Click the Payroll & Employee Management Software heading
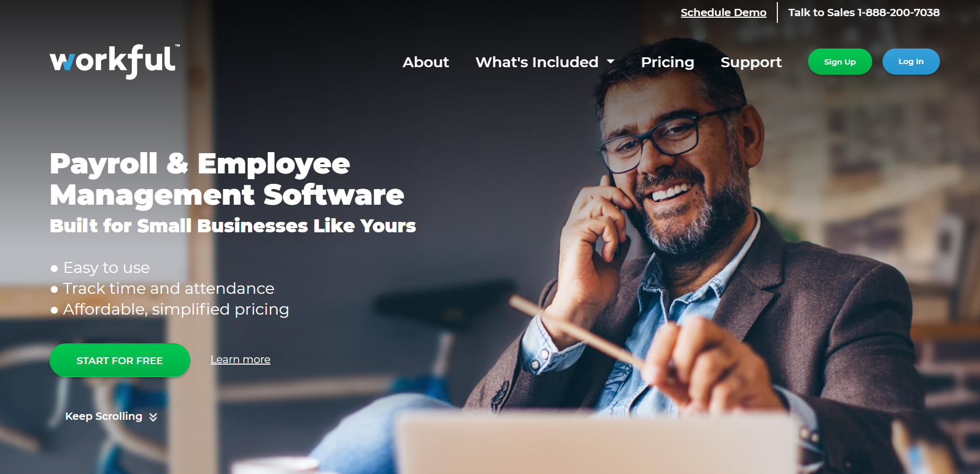The image size is (980, 474). click(x=227, y=179)
